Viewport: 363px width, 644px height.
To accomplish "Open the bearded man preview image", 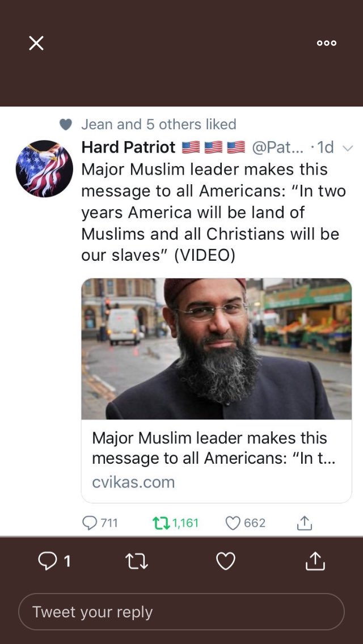I will point(217,349).
